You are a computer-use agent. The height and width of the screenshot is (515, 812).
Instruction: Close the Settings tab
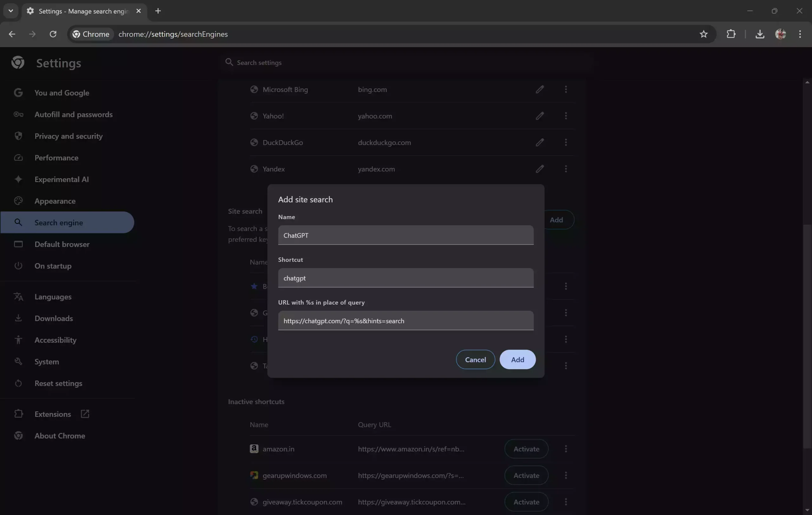pyautogui.click(x=138, y=11)
